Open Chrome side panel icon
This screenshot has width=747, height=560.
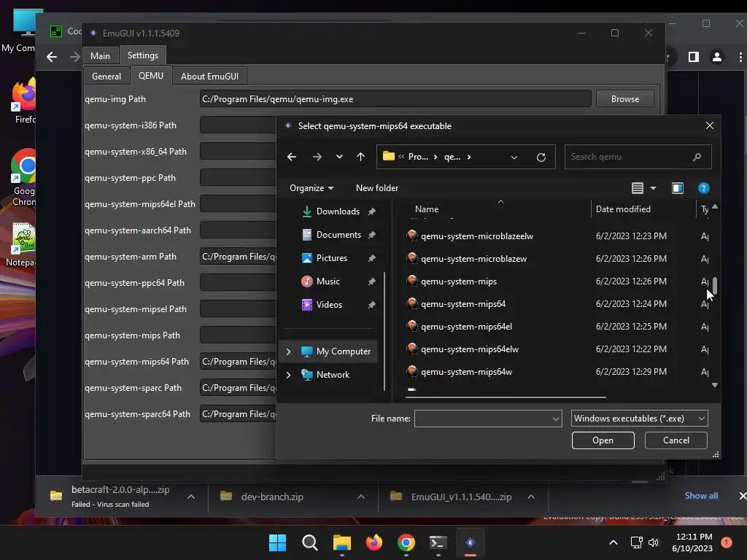(693, 57)
